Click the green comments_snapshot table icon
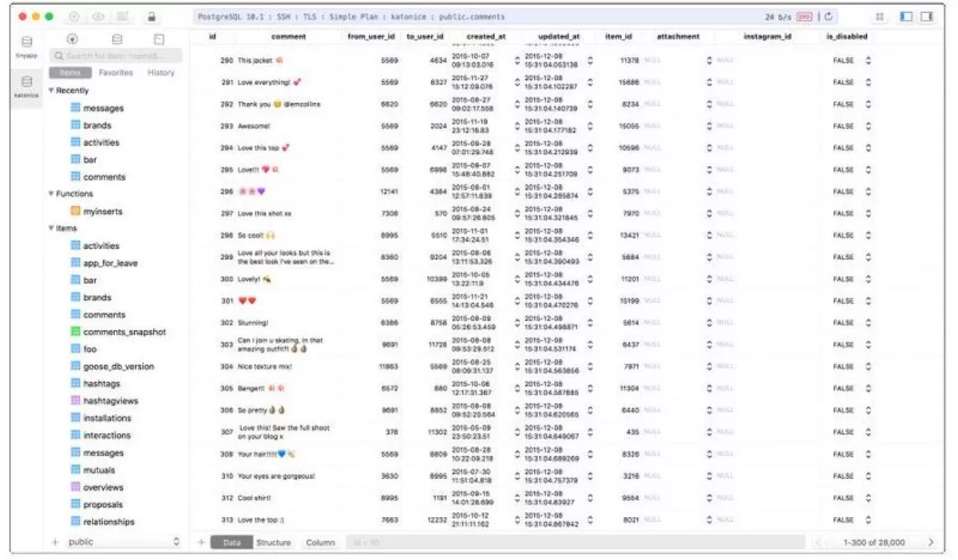The image size is (958, 560). click(x=75, y=331)
